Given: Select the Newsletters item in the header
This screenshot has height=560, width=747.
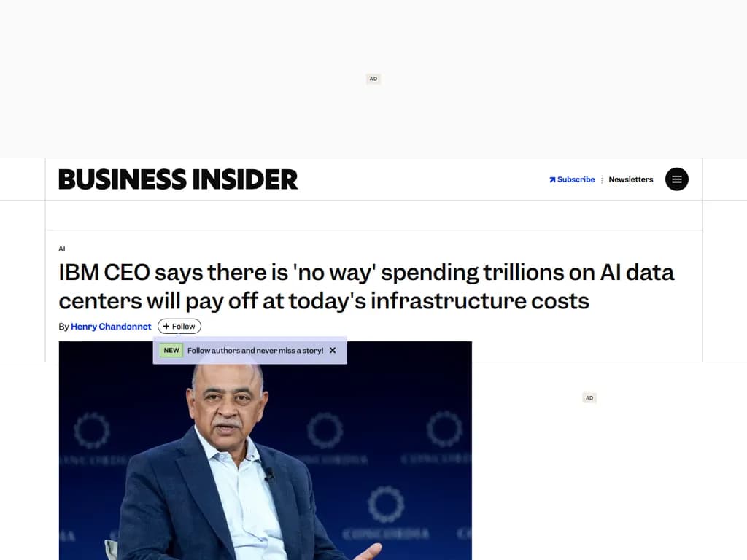Looking at the screenshot, I should tap(630, 179).
